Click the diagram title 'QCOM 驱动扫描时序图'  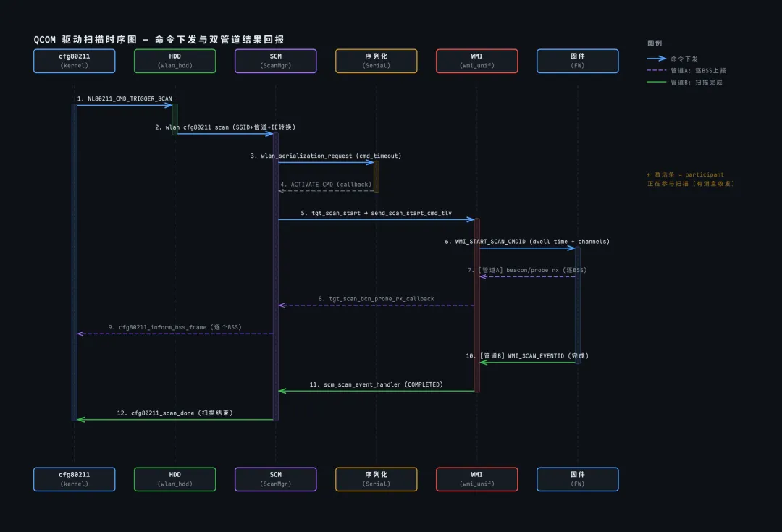[x=85, y=39]
